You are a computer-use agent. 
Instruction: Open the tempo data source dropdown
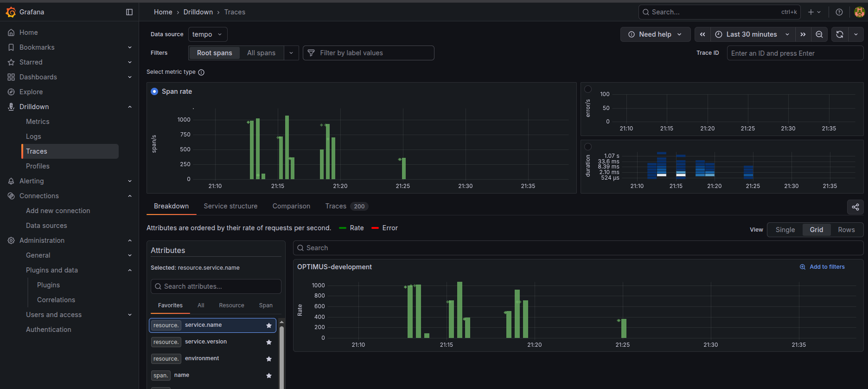[207, 34]
